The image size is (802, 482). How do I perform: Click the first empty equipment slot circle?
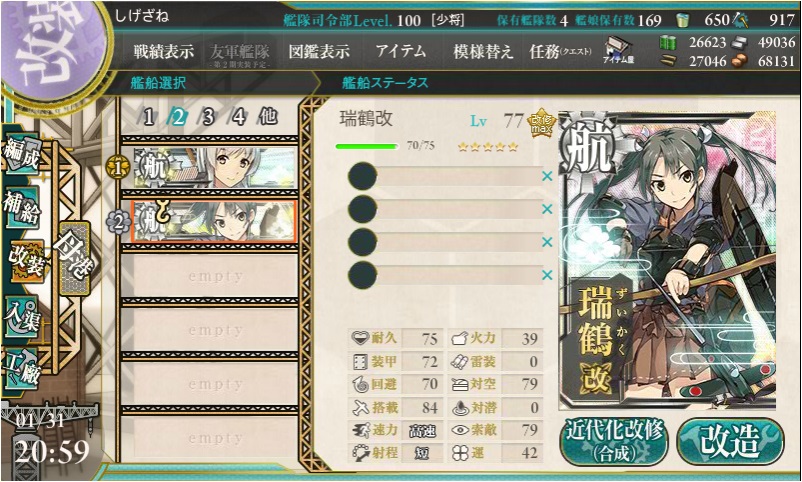[362, 177]
